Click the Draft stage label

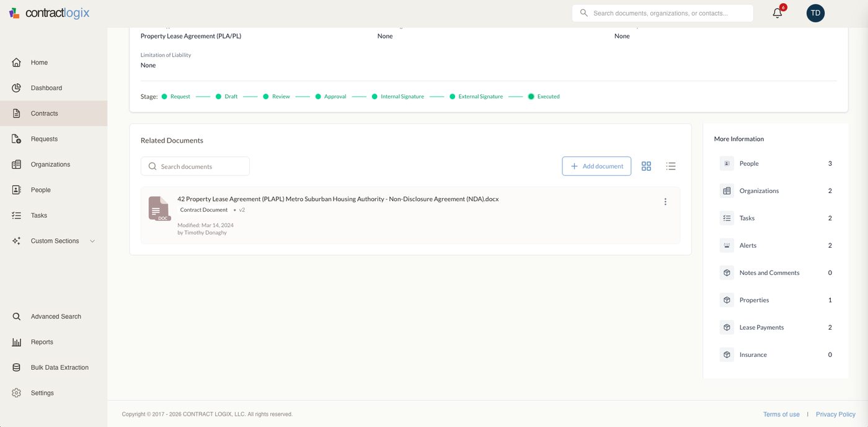(231, 97)
